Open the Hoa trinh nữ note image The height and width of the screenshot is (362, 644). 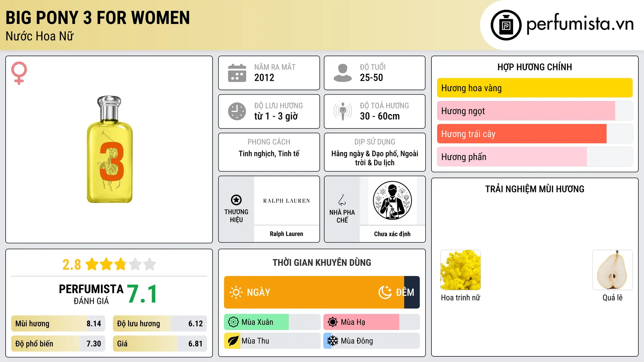461,270
